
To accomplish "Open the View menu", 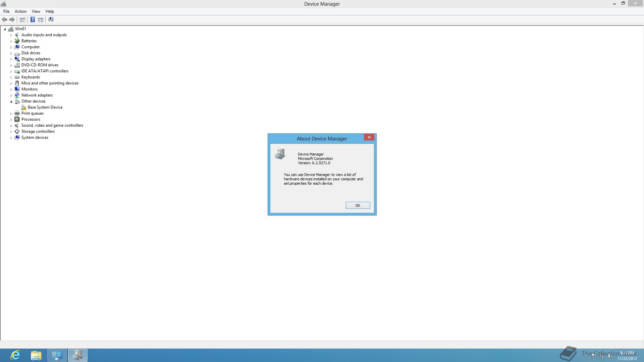I will click(x=36, y=11).
